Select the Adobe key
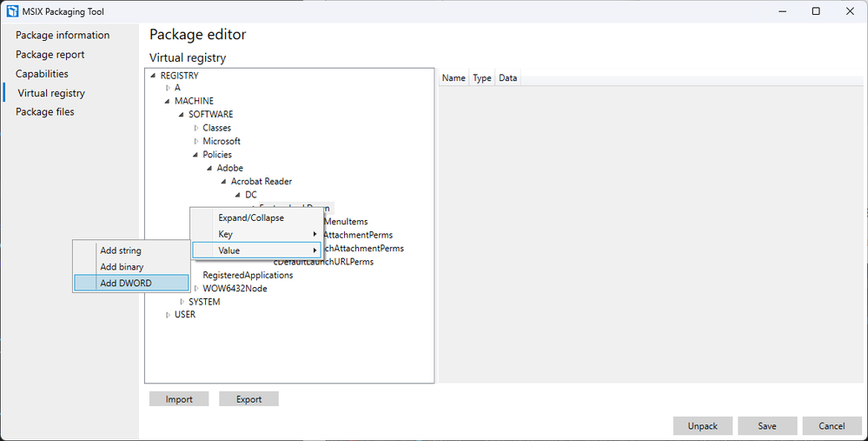The height and width of the screenshot is (441, 868). point(229,168)
